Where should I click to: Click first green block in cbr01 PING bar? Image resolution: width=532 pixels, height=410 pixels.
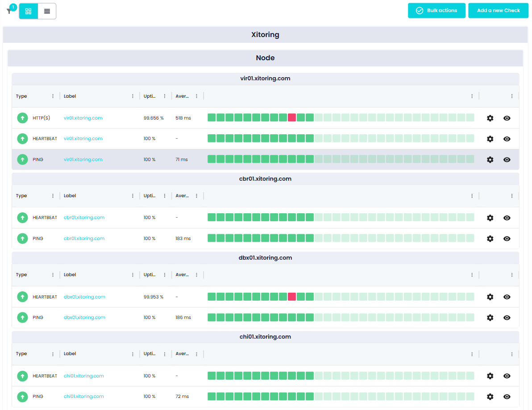212,238
